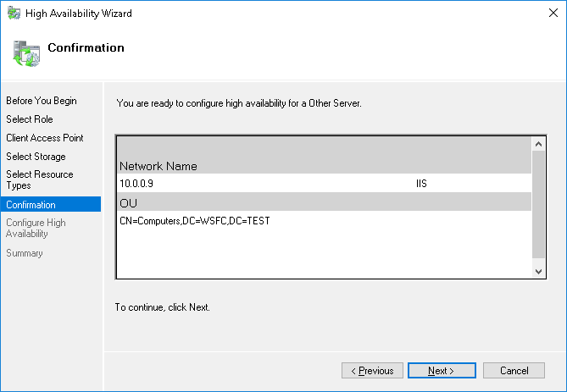567x392 pixels.
Task: Select the highlighted Confirmation step
Action: pyautogui.click(x=31, y=205)
